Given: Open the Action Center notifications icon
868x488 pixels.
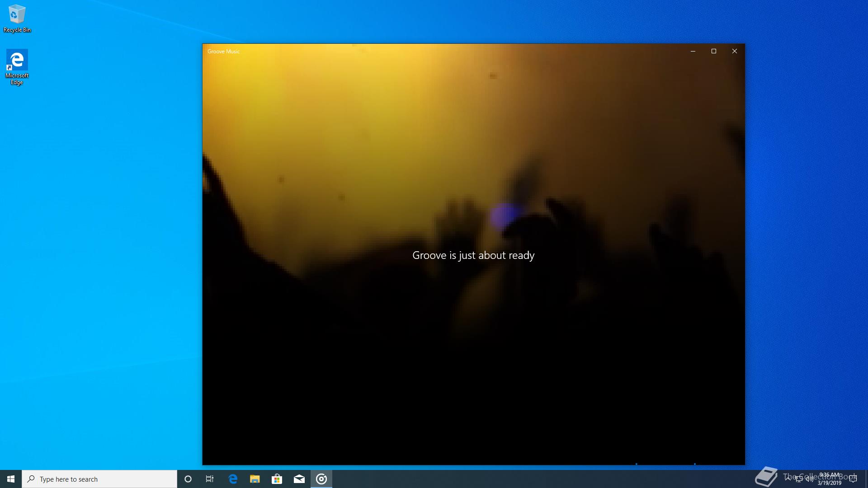Looking at the screenshot, I should (854, 479).
